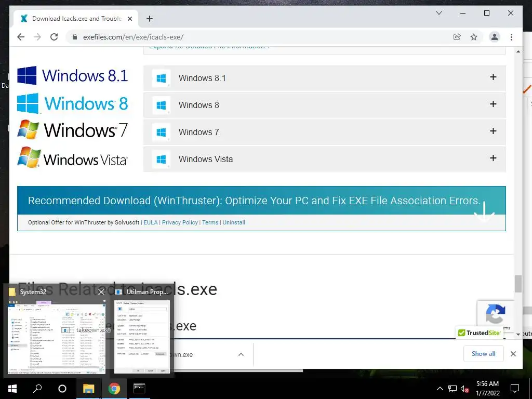Screen dimensions: 532x399
Task: Open Chrome's three-dot menu
Action: [511, 37]
